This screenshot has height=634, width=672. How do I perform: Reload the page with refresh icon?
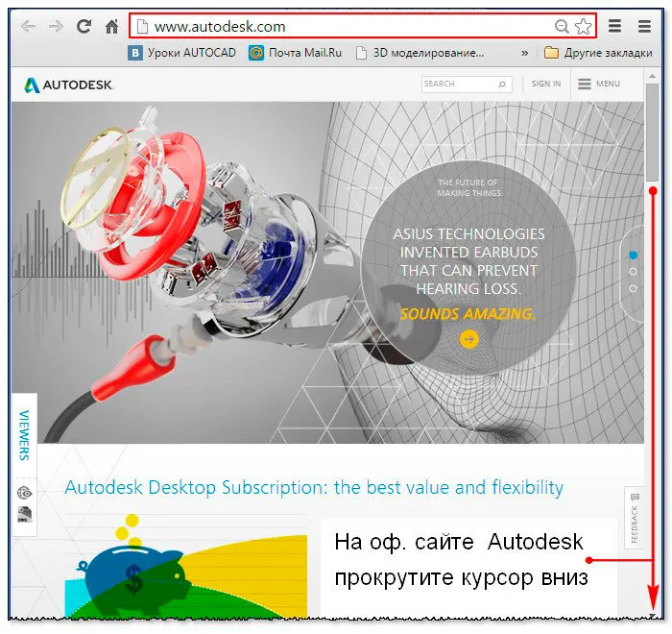[x=84, y=27]
